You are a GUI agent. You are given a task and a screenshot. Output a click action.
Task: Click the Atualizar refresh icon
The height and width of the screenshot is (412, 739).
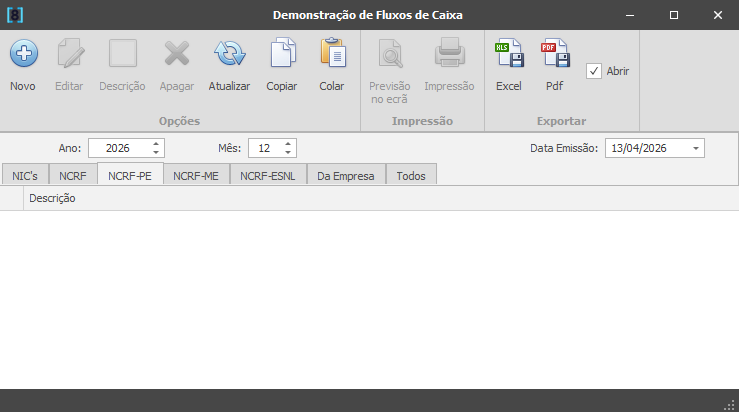[229, 54]
